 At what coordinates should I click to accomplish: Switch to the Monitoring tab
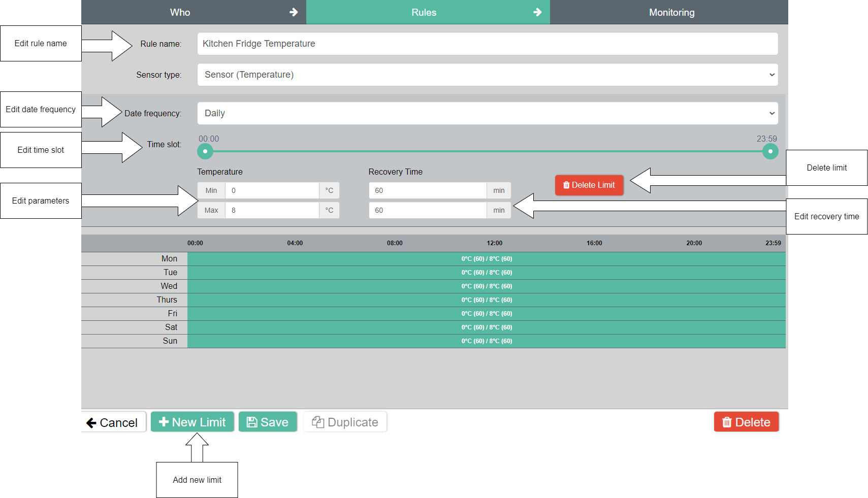pos(671,12)
